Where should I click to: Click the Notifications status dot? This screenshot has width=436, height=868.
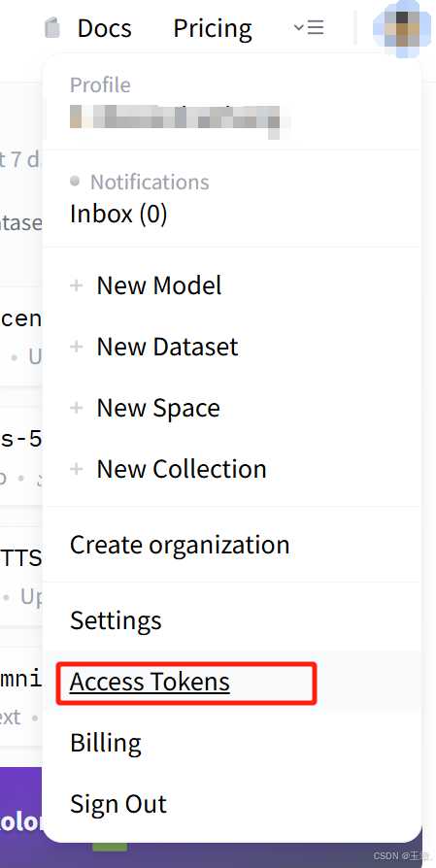coord(75,181)
